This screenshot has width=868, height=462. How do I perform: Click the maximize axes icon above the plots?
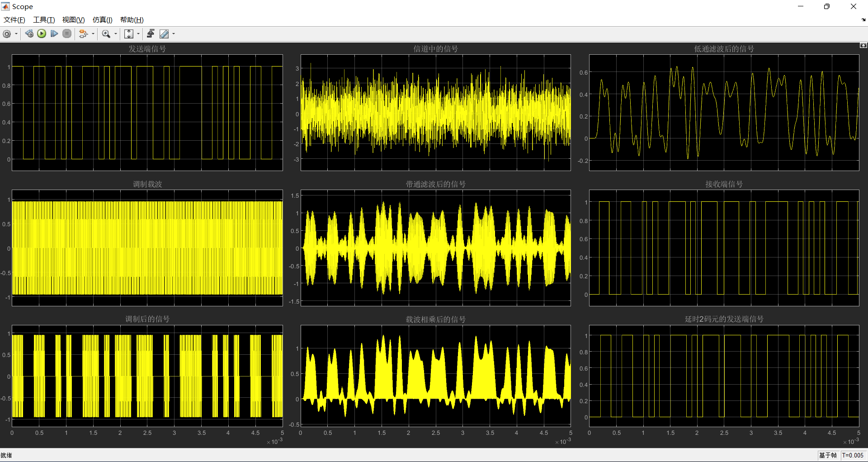click(x=863, y=45)
